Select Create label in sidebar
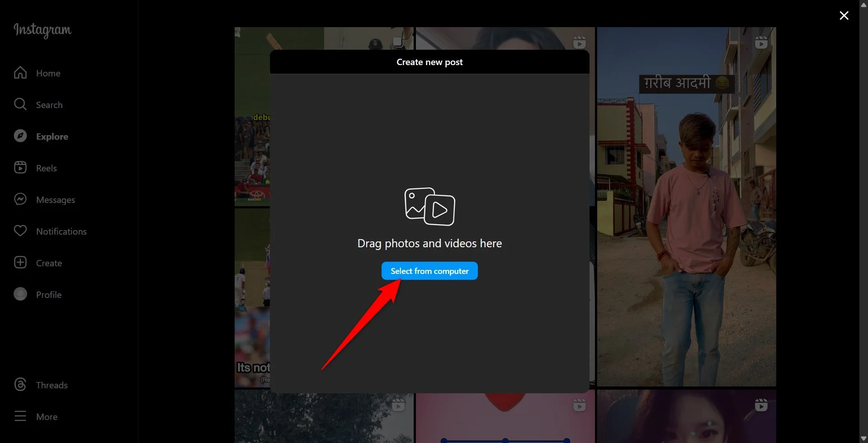868x443 pixels. [x=49, y=263]
